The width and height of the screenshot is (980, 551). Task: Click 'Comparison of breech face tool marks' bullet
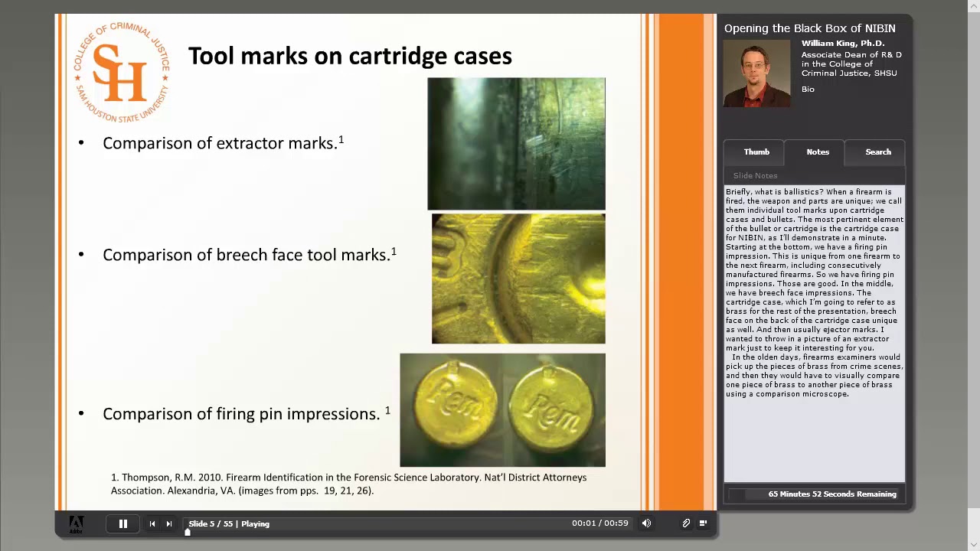[x=250, y=255]
